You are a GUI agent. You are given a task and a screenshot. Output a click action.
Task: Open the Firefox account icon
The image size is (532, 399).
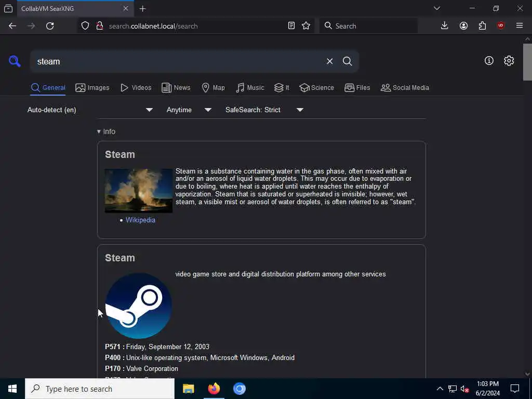(463, 26)
